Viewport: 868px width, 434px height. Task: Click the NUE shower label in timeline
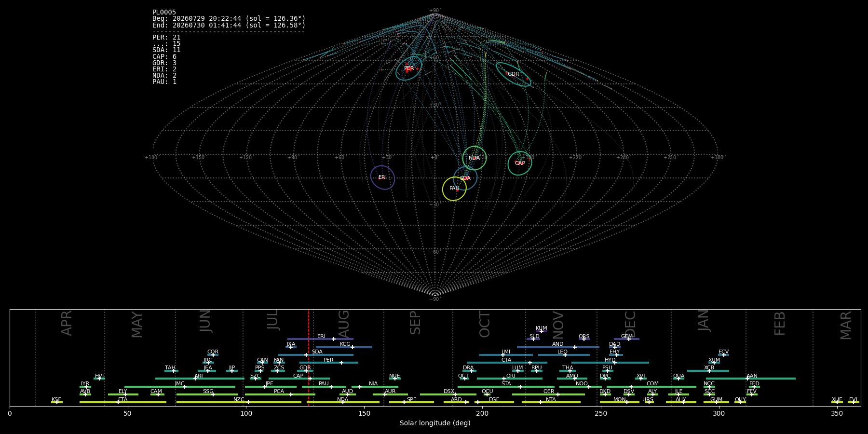394,376
